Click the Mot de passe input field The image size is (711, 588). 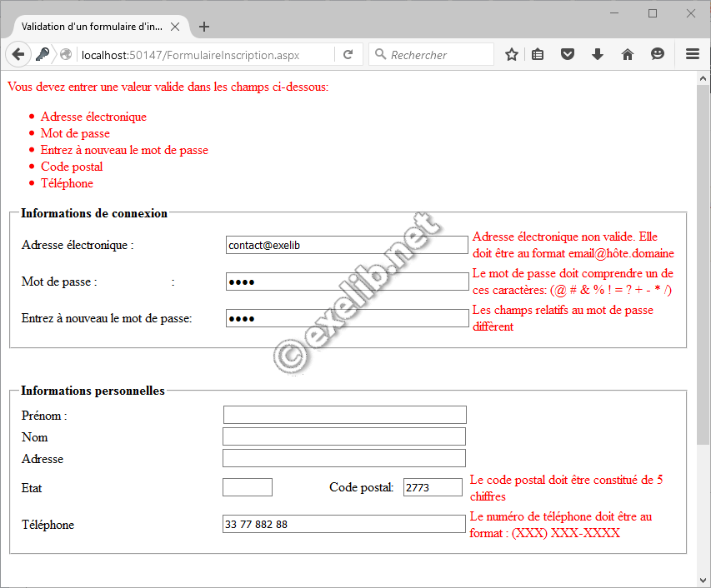tap(347, 282)
